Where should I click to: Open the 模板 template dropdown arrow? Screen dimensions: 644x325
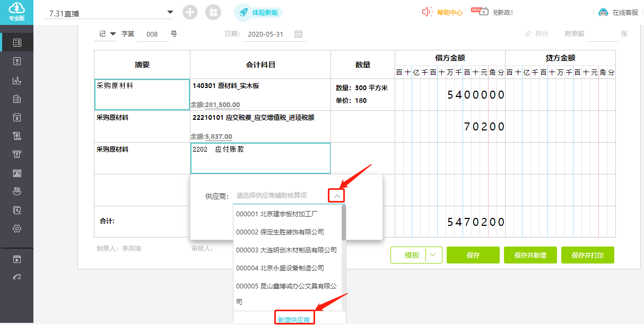[x=433, y=255]
